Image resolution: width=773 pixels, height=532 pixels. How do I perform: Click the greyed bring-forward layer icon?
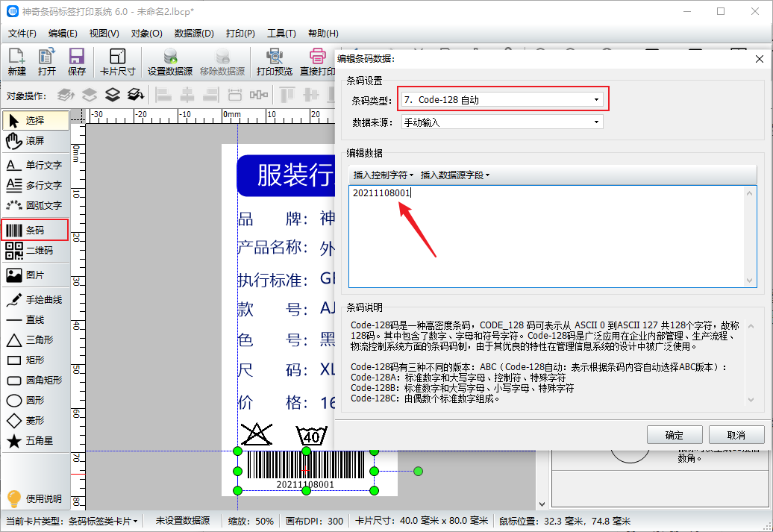pos(90,95)
